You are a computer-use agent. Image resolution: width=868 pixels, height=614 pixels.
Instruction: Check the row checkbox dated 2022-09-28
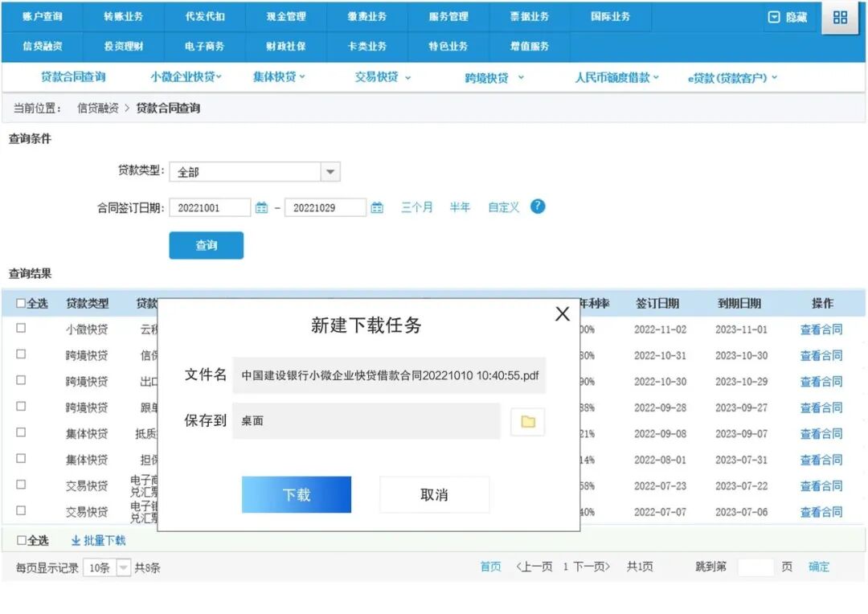(21, 406)
